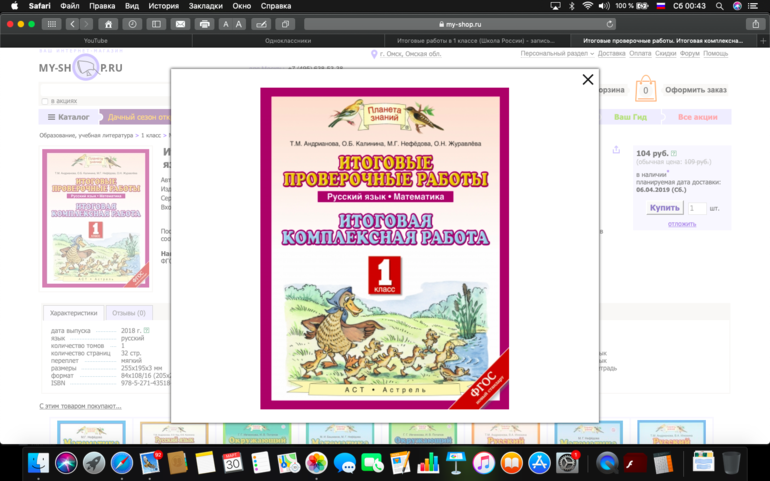Click the my-shop.ru address bar
This screenshot has height=481, width=770.
pos(460,24)
